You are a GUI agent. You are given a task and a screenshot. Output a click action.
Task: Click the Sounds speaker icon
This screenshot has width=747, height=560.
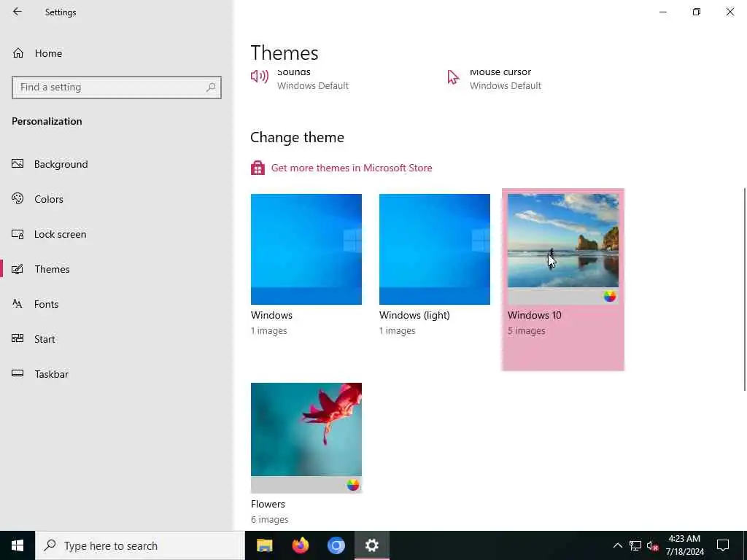pyautogui.click(x=260, y=76)
